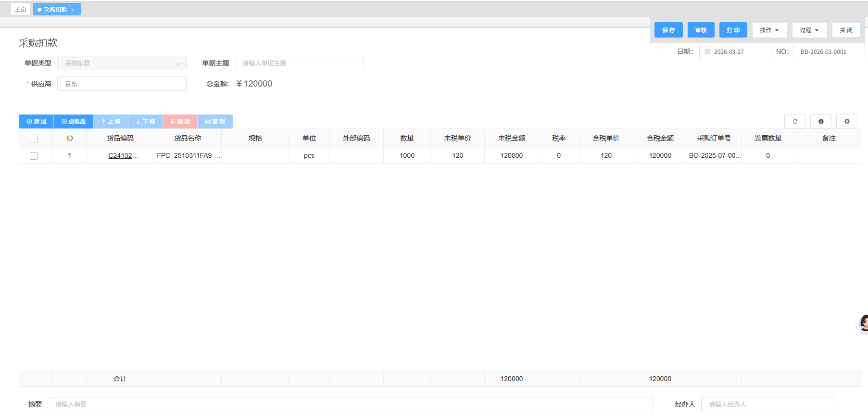Toggle the select-all checkbox in table header
This screenshot has width=868, height=420.
tap(34, 139)
